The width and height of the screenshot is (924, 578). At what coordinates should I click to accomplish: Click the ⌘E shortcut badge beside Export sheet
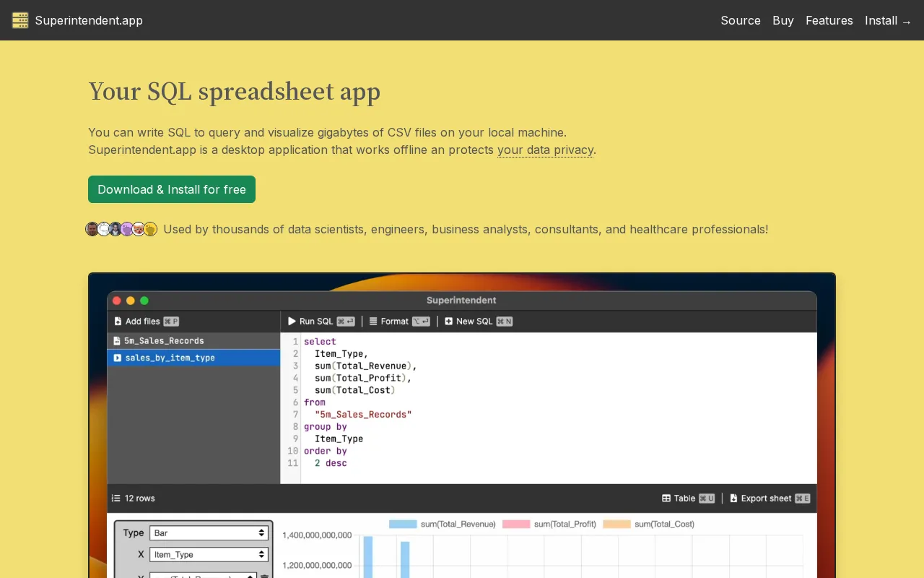803,499
